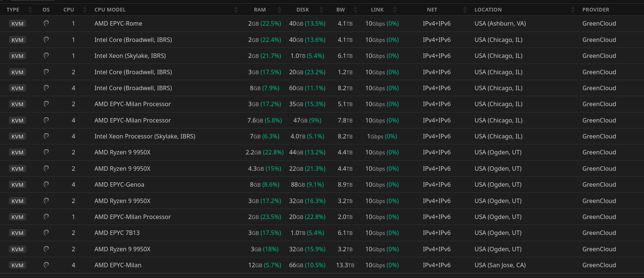Click the "USA (Ashburn, VA)" location cell

point(500,23)
